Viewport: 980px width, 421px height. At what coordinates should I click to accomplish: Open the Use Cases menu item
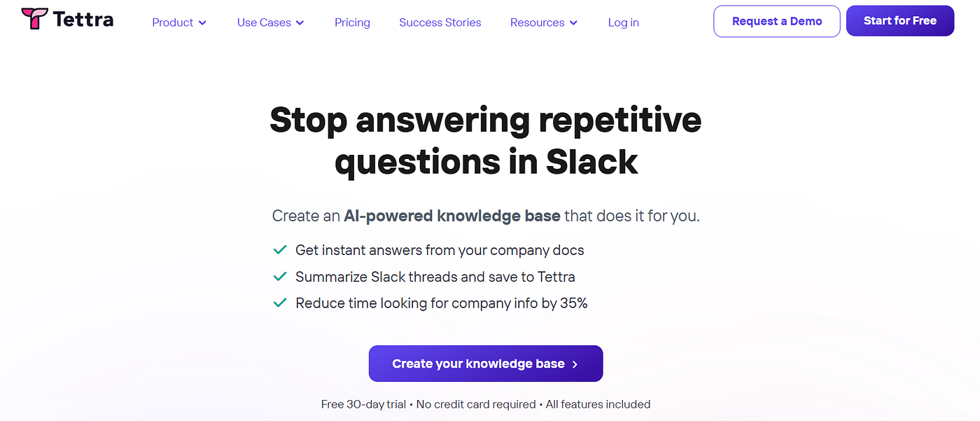coord(270,22)
